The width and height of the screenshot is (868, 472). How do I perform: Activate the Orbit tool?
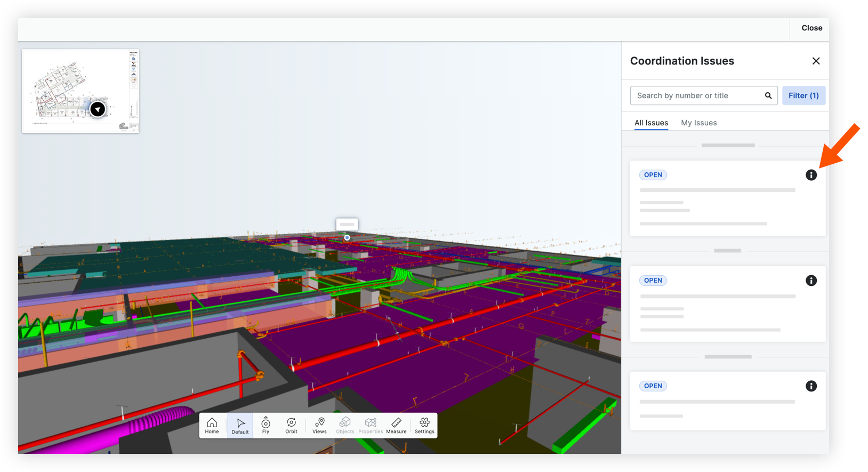[x=291, y=426]
